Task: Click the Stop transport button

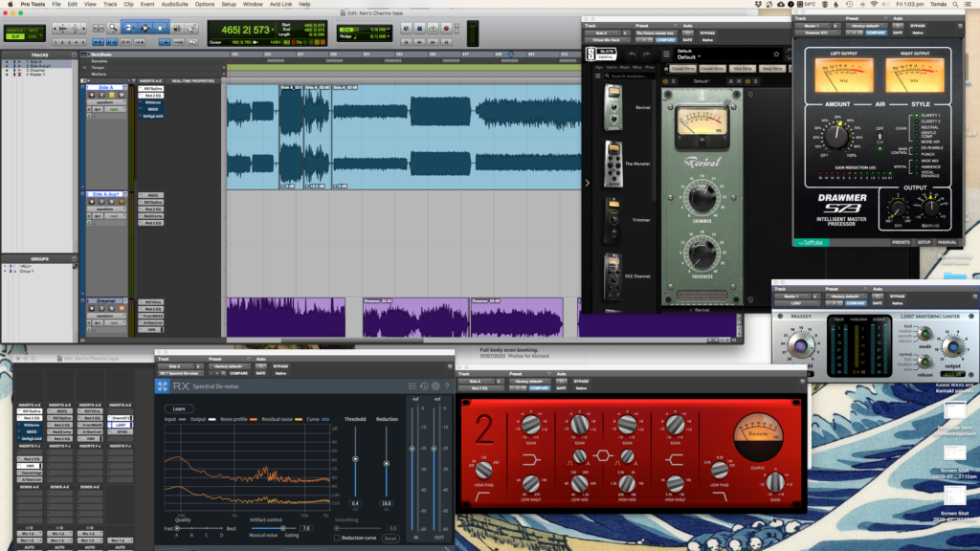Action: click(x=419, y=28)
